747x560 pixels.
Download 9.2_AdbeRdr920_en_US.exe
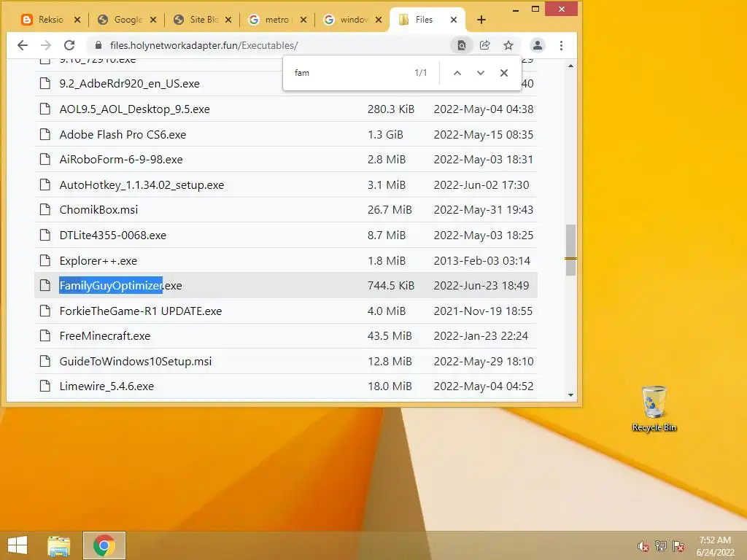[130, 83]
